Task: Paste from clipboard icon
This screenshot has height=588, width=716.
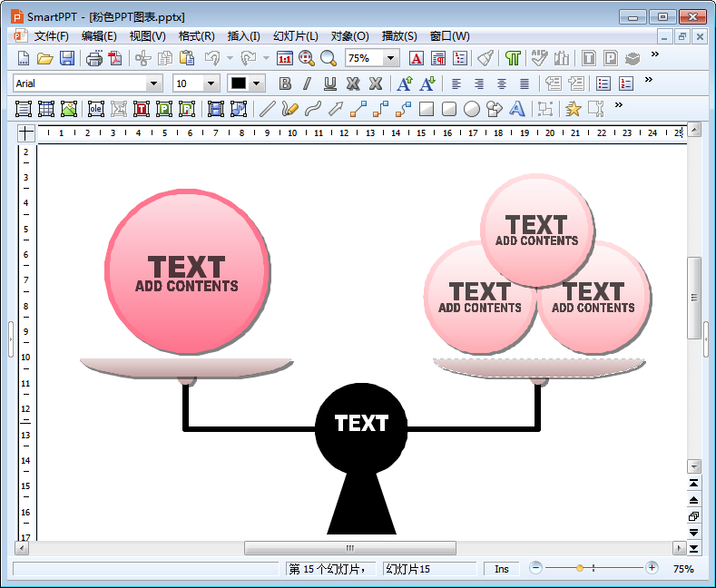Action: pos(187,58)
